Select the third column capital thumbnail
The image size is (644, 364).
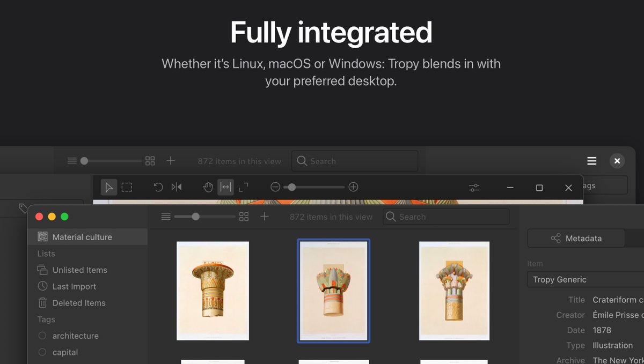[454, 291]
